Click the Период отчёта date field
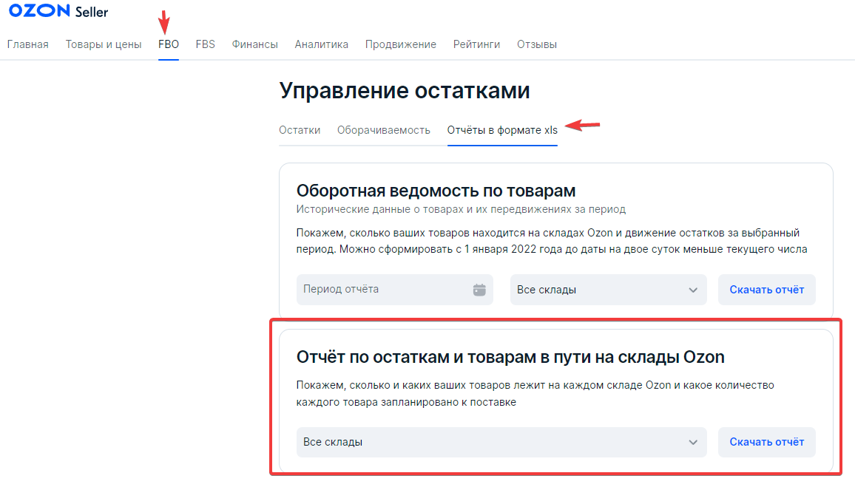The height and width of the screenshot is (504, 855). tap(395, 290)
